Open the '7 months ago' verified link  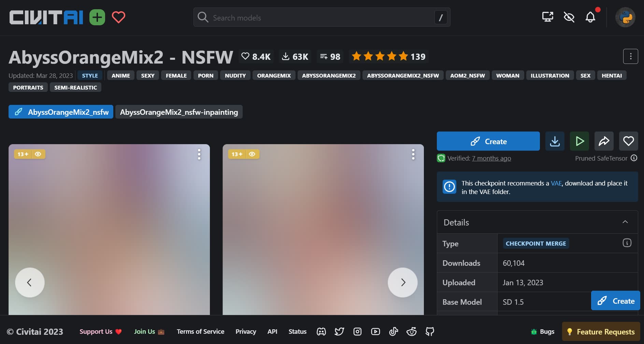pyautogui.click(x=491, y=158)
